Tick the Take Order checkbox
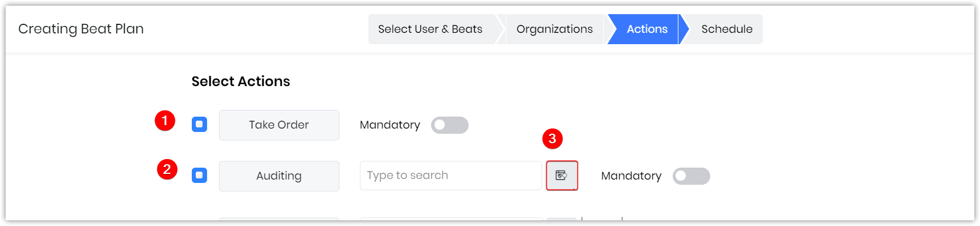This screenshot has width=980, height=226. coord(199,125)
